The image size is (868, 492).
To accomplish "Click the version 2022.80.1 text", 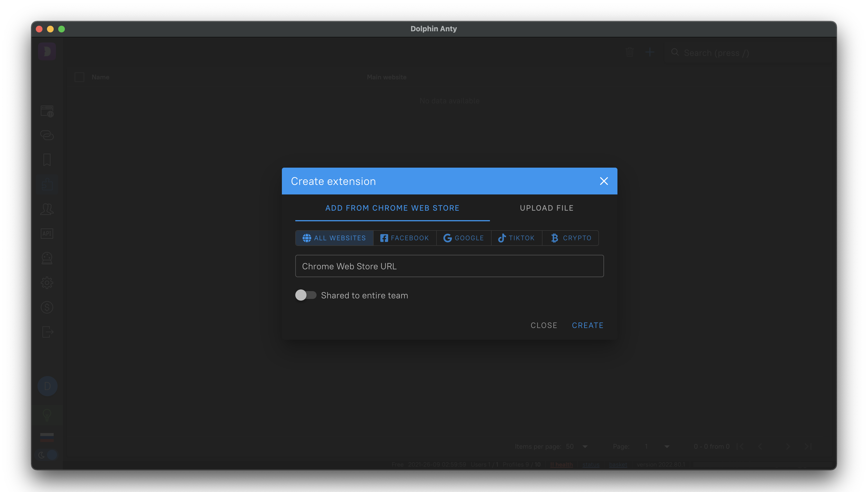I will 661,465.
